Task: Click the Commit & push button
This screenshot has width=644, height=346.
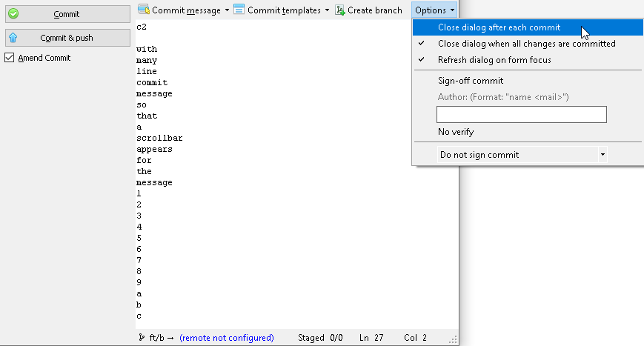Action: point(67,38)
